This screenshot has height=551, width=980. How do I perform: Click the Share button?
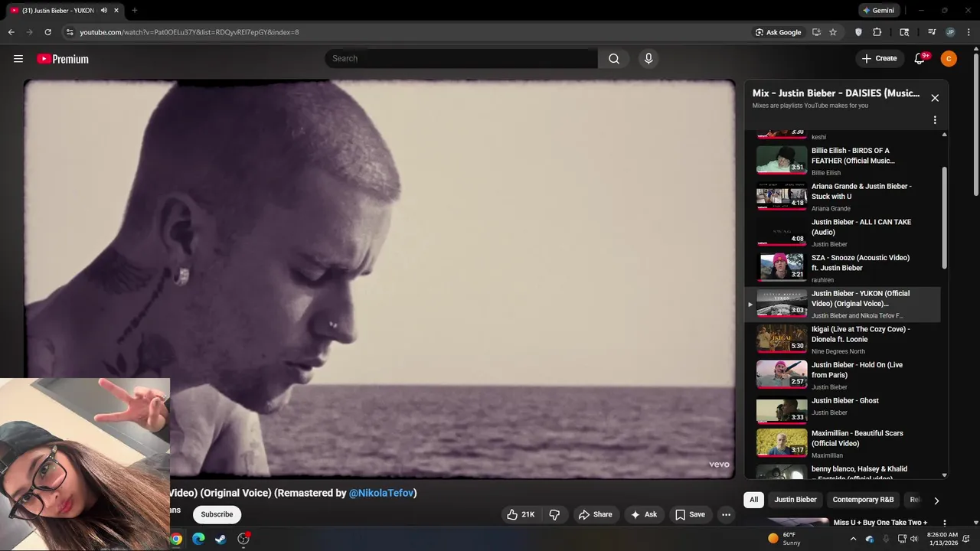click(x=595, y=514)
